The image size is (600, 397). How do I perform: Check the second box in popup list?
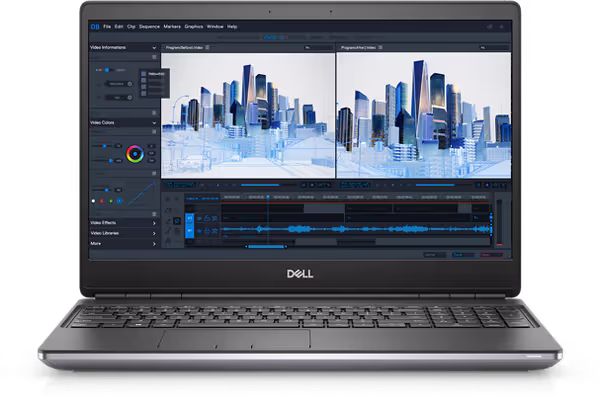pos(144,80)
